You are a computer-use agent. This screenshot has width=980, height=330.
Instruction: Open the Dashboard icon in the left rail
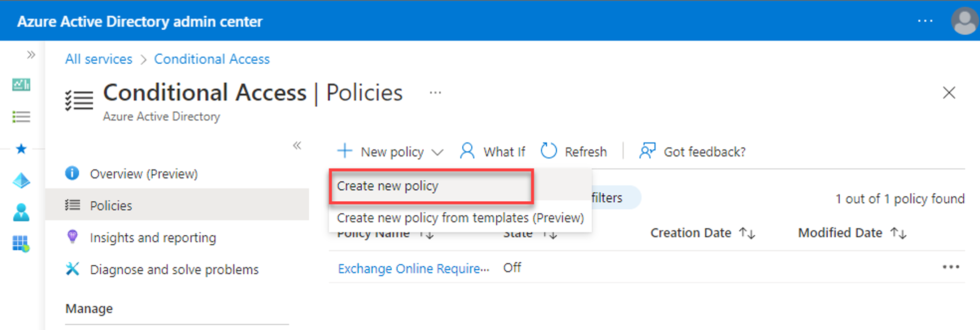click(21, 84)
